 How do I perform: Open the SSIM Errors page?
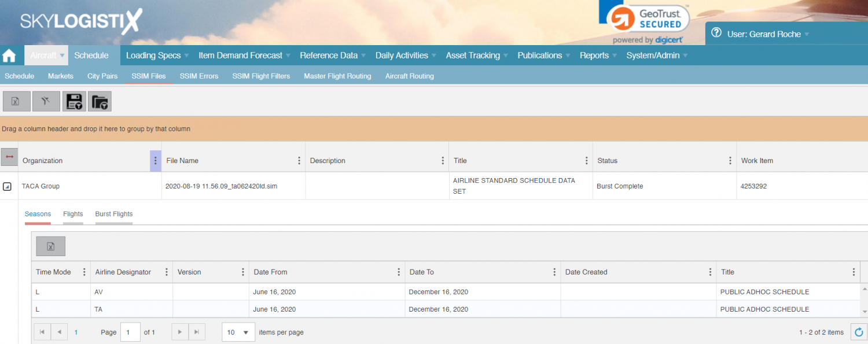(x=198, y=76)
